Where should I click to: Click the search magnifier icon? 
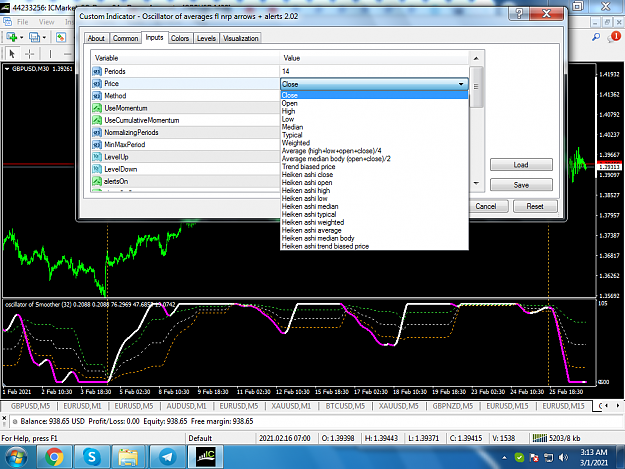pos(596,37)
